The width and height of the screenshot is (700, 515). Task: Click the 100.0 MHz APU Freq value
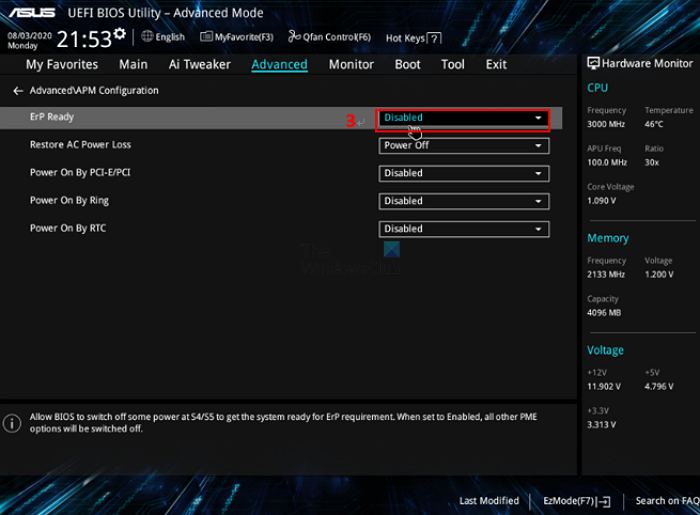(607, 162)
